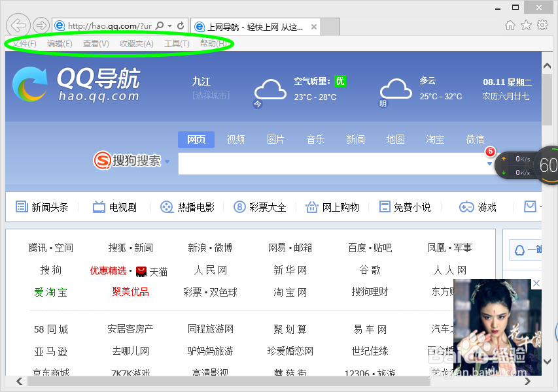Open dropdown arrow beside search box
The height and width of the screenshot is (392, 558).
pos(490,164)
